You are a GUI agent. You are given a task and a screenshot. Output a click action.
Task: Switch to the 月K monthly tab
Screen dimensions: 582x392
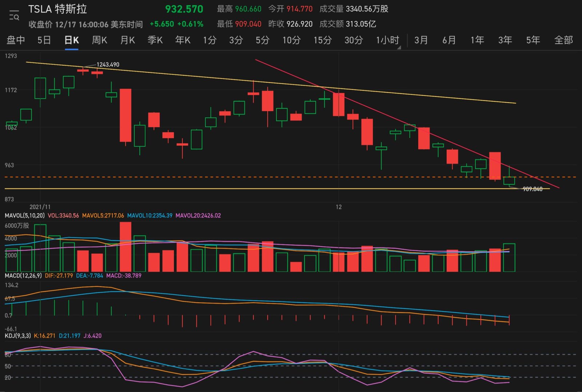point(127,40)
